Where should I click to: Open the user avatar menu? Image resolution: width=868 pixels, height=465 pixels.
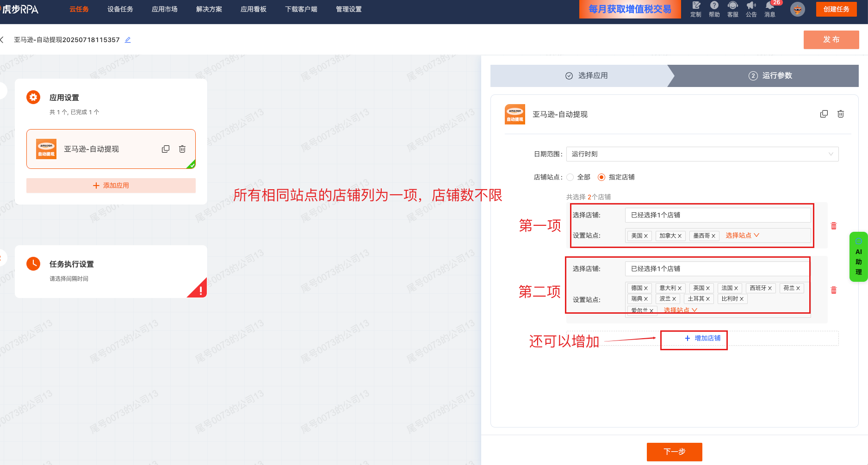coord(798,9)
